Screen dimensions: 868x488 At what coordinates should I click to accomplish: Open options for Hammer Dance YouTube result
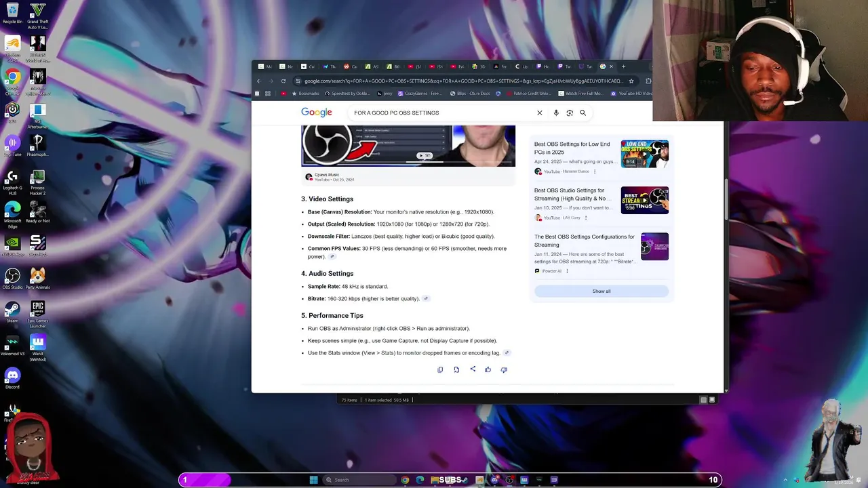pos(595,171)
